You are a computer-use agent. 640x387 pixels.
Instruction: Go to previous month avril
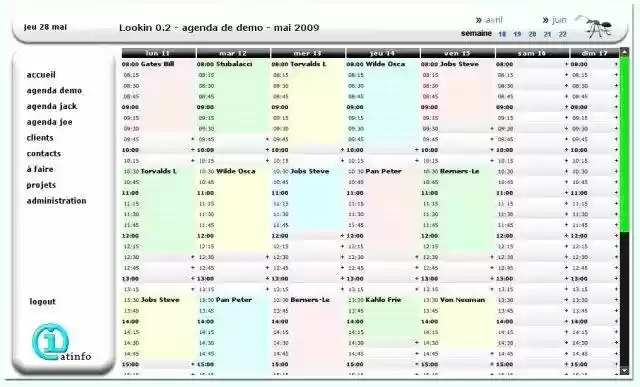[x=489, y=20]
